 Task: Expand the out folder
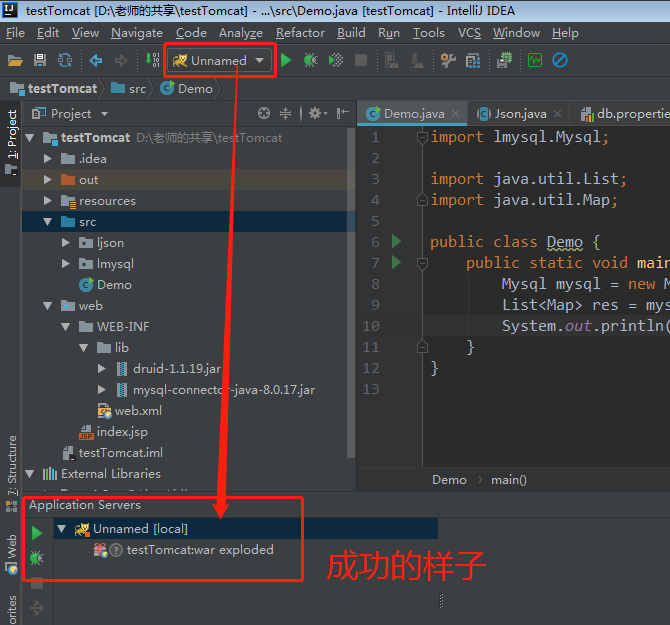(48, 179)
